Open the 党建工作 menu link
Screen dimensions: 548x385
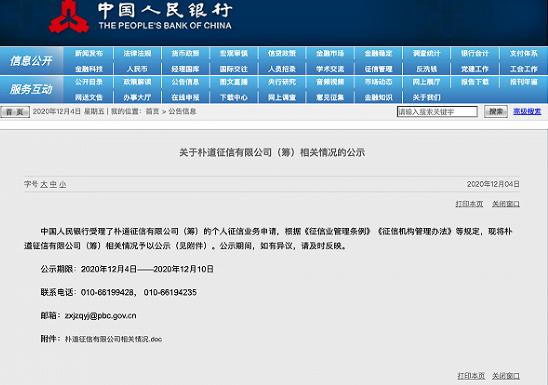pos(475,69)
